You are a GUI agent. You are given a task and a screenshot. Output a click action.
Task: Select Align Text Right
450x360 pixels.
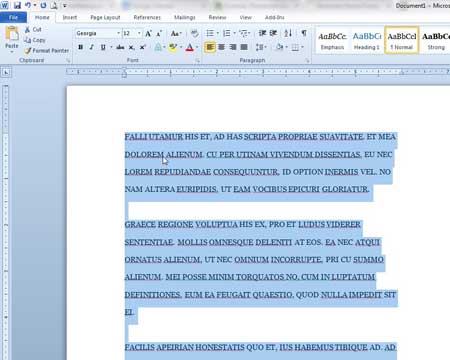pos(233,47)
